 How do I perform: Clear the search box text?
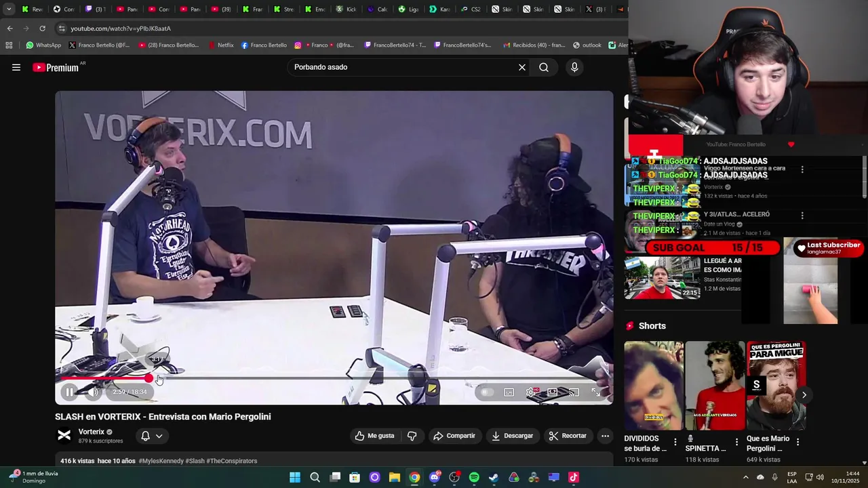pos(522,67)
